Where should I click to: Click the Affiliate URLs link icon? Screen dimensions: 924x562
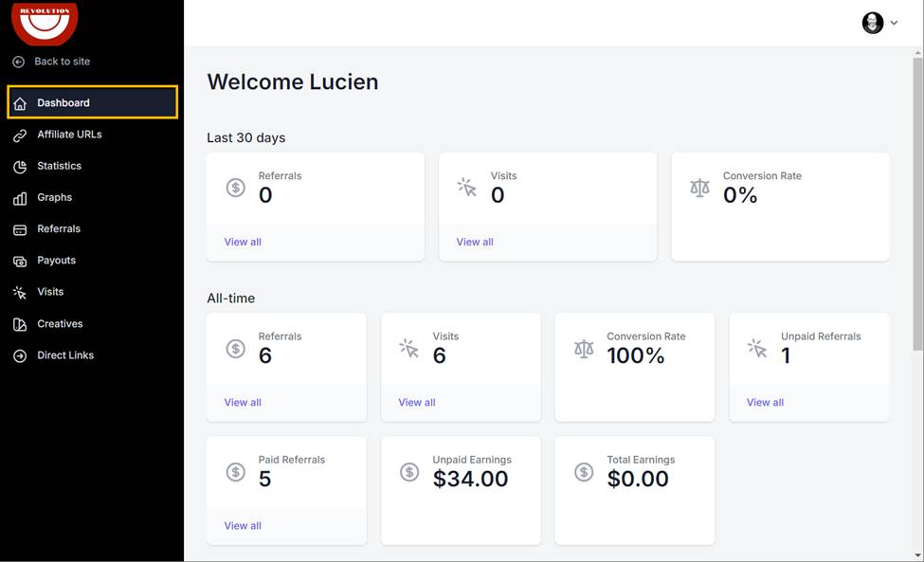point(20,135)
